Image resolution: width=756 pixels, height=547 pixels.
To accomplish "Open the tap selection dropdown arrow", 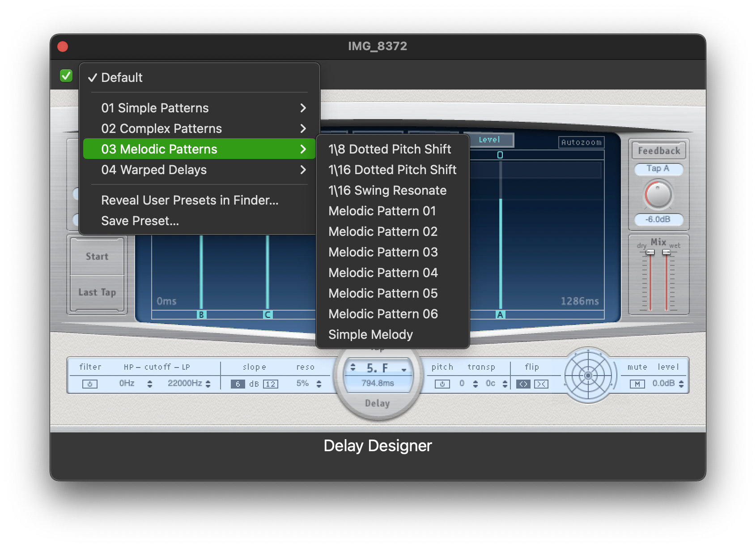I will pyautogui.click(x=404, y=369).
